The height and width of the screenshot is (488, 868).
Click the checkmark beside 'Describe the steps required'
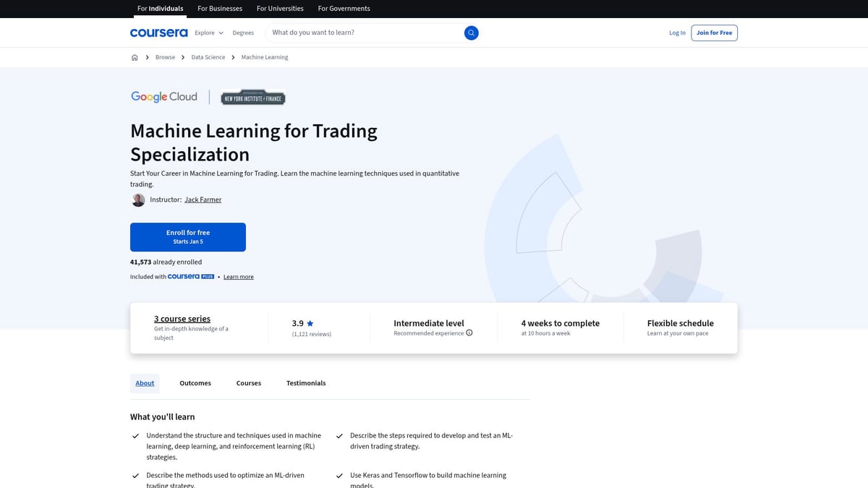(x=339, y=436)
